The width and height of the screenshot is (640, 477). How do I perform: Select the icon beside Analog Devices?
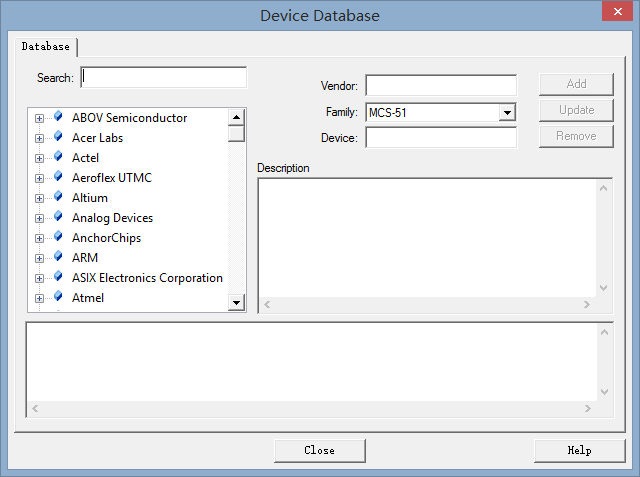pyautogui.click(x=58, y=217)
